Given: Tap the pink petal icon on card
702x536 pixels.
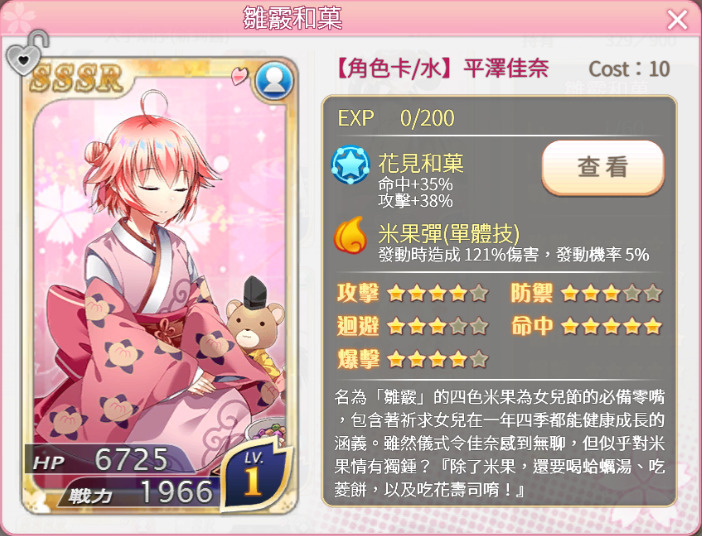Looking at the screenshot, I should pyautogui.click(x=240, y=76).
